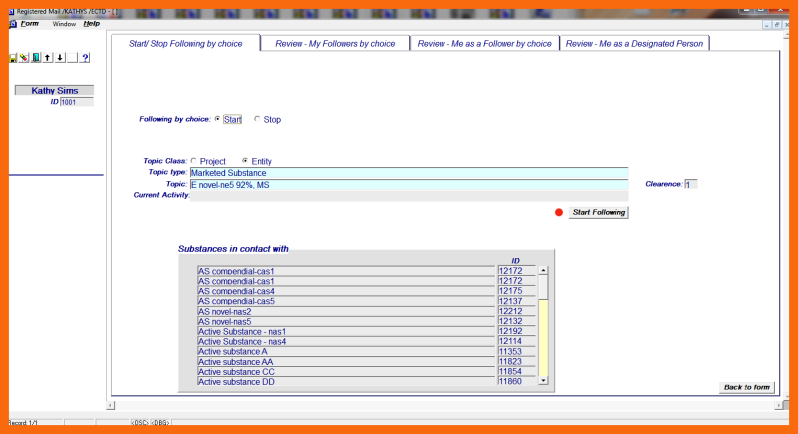Click the Topic type field Marketed Substance

409,173
